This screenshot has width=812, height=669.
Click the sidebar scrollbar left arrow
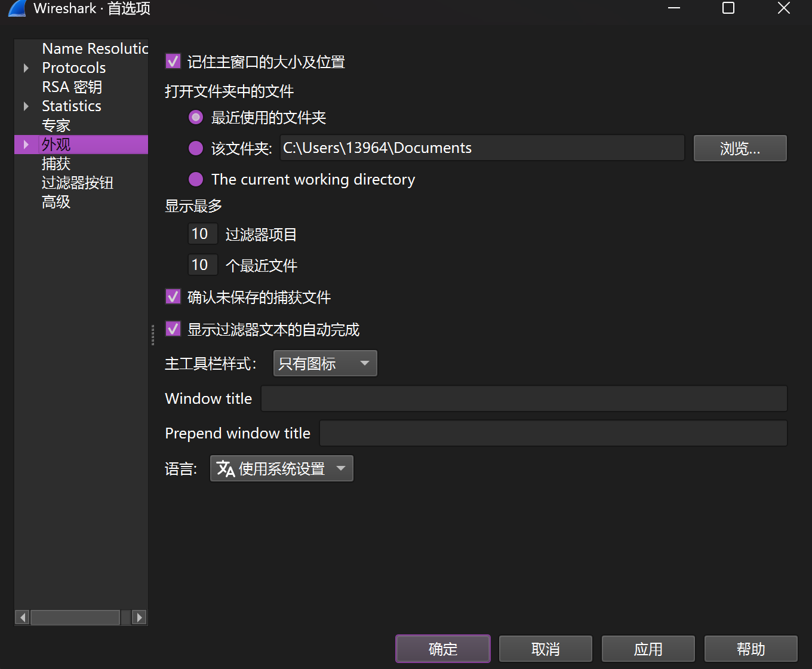tap(23, 617)
